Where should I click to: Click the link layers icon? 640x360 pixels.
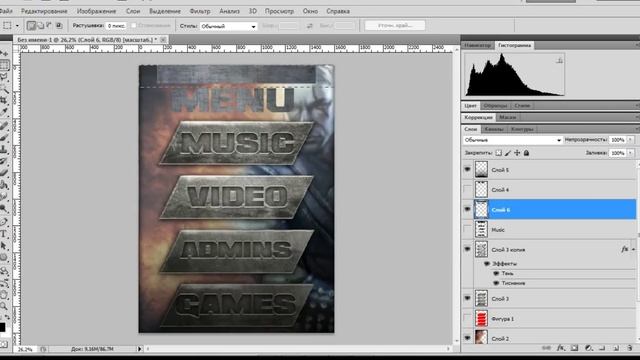tap(546, 348)
